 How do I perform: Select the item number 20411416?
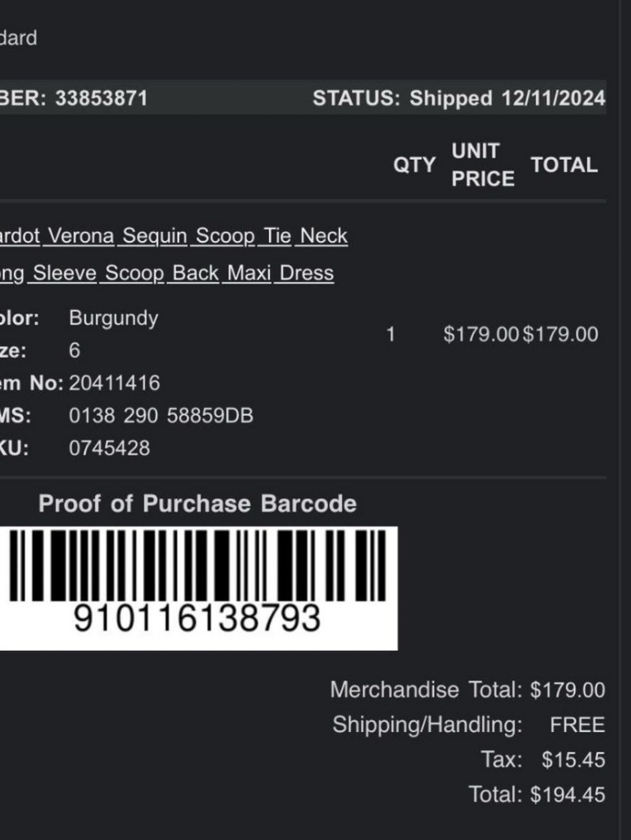(x=115, y=382)
